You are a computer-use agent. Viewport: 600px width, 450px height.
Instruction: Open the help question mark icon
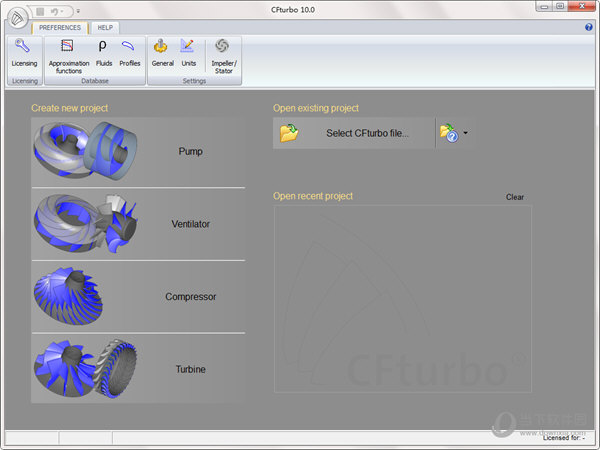pos(589,27)
